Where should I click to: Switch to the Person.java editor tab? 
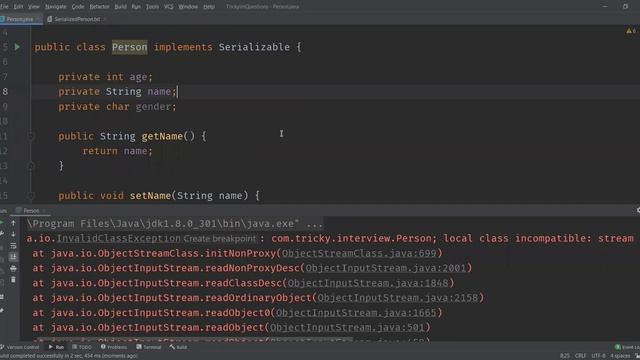pyautogui.click(x=19, y=19)
